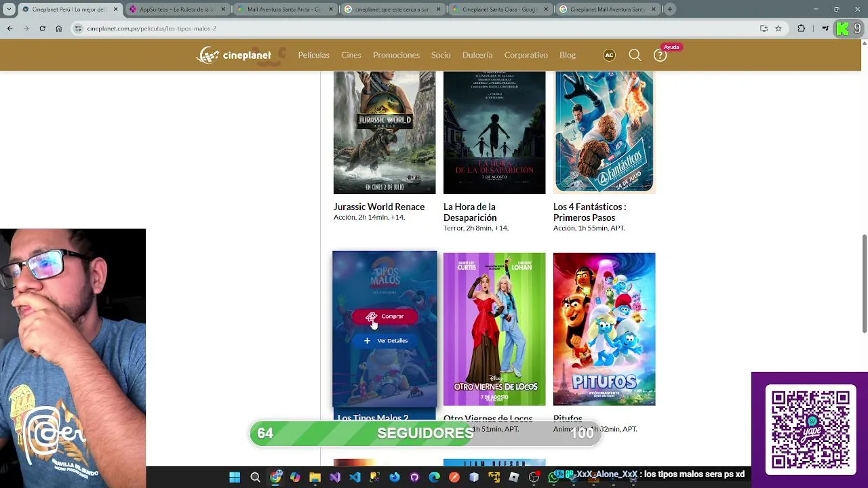Click the site info icon in address bar
868x488 pixels.
point(79,28)
